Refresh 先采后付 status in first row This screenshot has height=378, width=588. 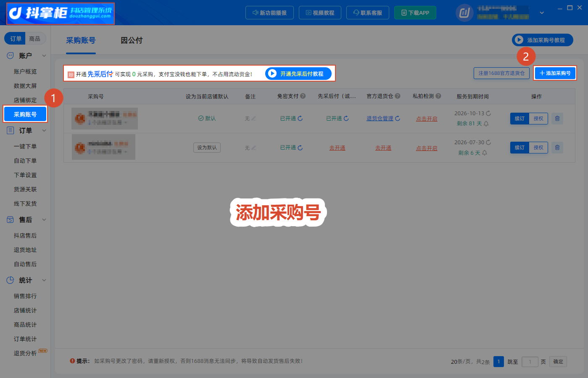(x=346, y=119)
